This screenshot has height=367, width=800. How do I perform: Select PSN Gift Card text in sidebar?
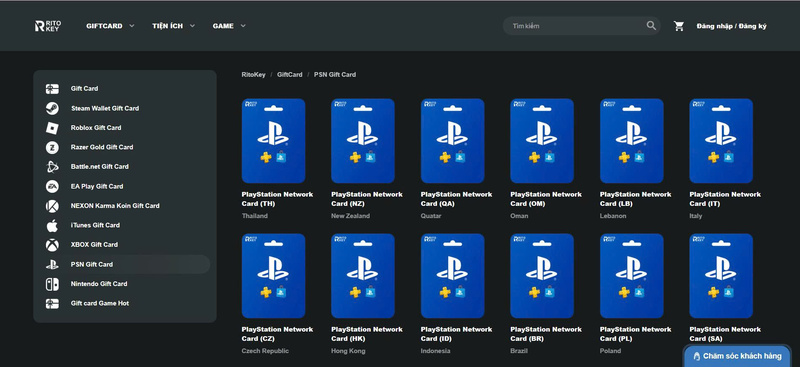(92, 264)
